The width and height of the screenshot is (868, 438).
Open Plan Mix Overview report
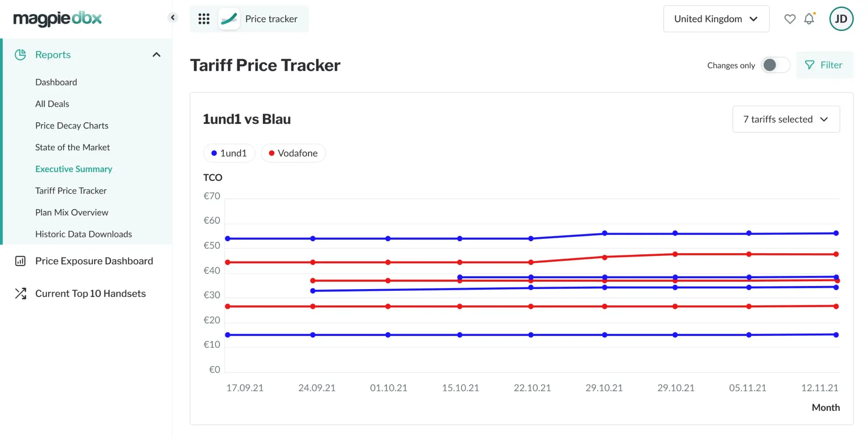pos(72,212)
